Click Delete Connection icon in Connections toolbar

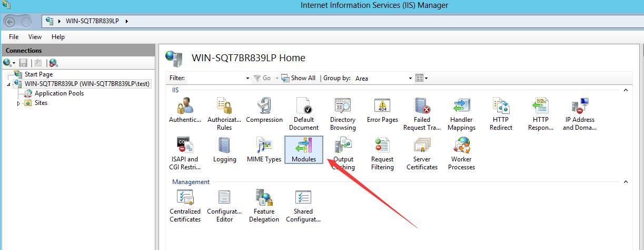53,63
